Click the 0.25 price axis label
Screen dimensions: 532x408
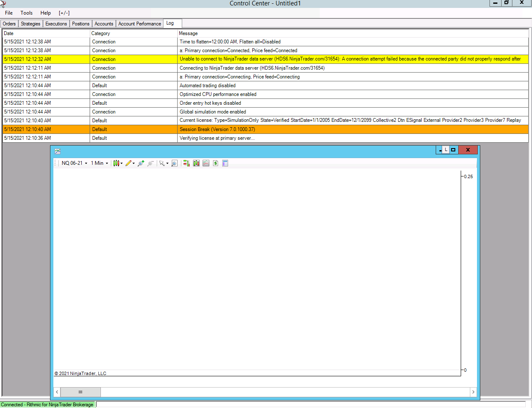pyautogui.click(x=469, y=176)
